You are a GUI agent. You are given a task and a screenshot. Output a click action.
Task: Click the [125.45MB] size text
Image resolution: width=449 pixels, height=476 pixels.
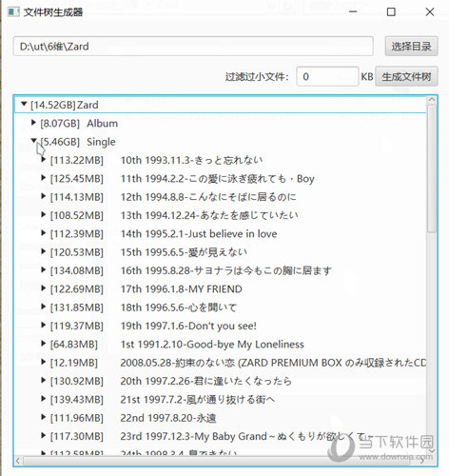77,179
